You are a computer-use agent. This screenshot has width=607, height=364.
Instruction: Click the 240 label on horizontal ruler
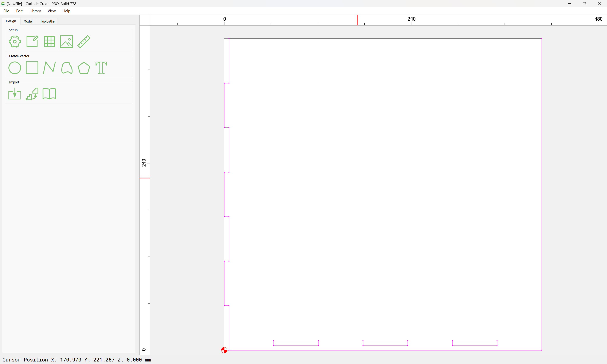411,19
